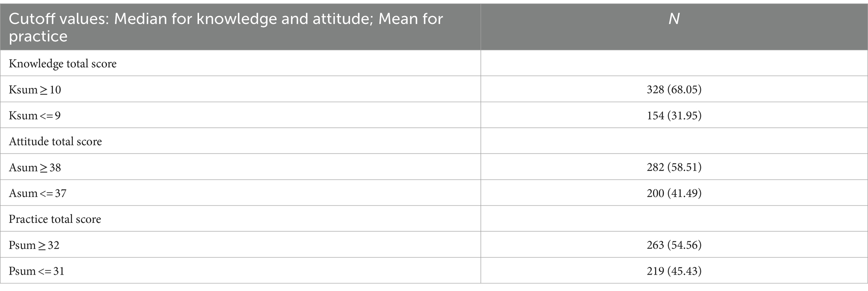The image size is (868, 291).
Task: Click the value 154 (31.95)
Action: (674, 116)
